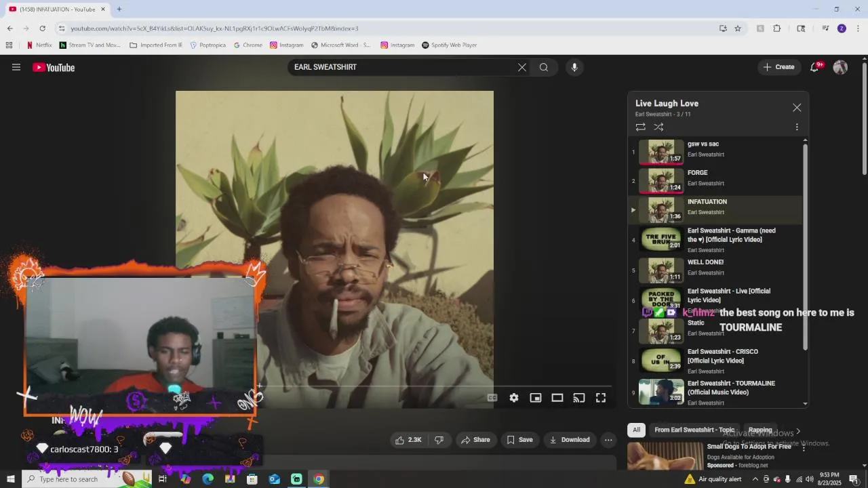Download the video
Viewport: 868px width, 488px height.
click(570, 440)
